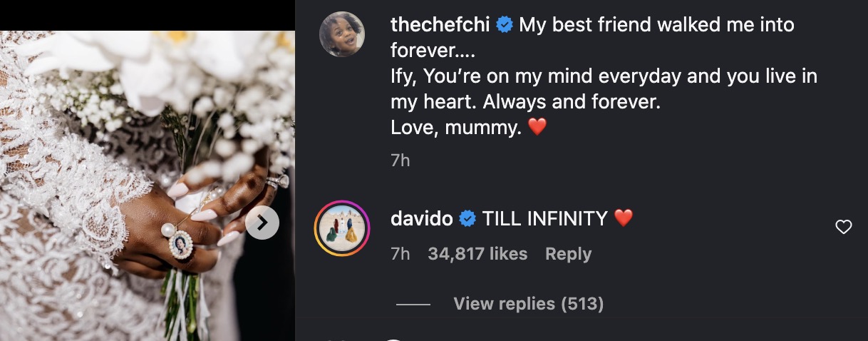
Task: Open the davido username link
Action: point(421,219)
